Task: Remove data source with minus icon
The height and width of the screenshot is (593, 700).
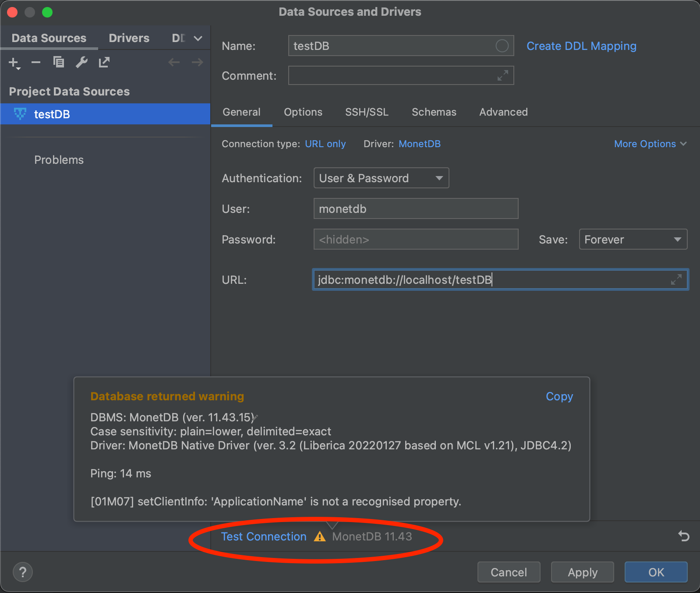Action: point(36,63)
